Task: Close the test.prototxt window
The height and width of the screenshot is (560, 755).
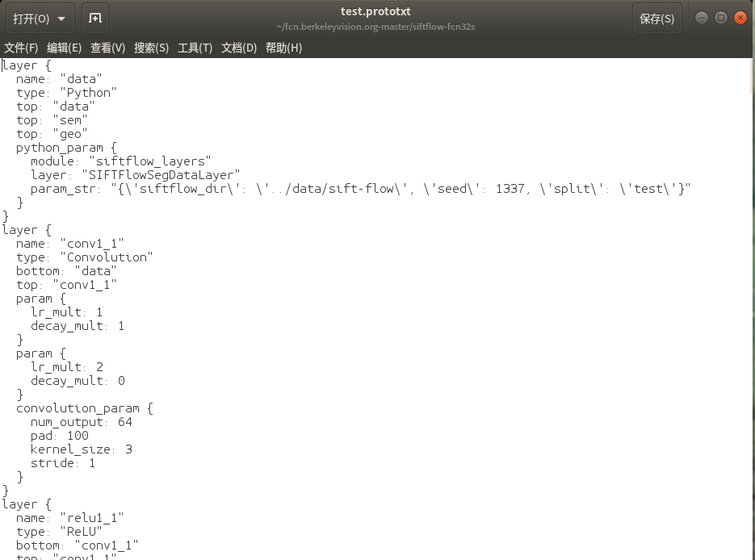Action: (740, 18)
